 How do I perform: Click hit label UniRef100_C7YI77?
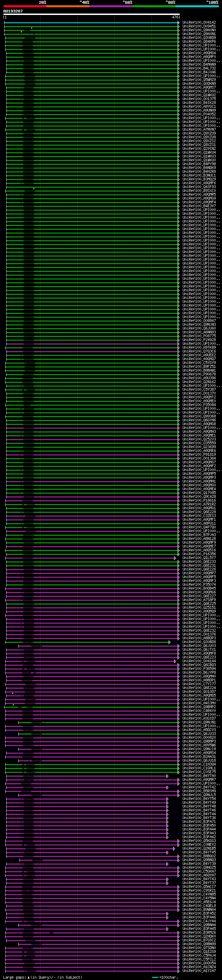pos(199,684)
